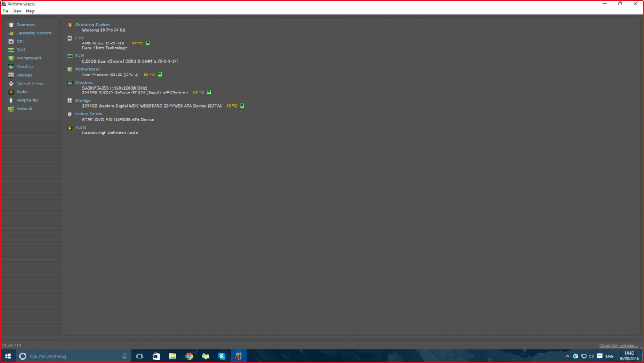Click the Operating System heading icon in summary
Image resolution: width=644 pixels, height=363 pixels.
[x=70, y=25]
